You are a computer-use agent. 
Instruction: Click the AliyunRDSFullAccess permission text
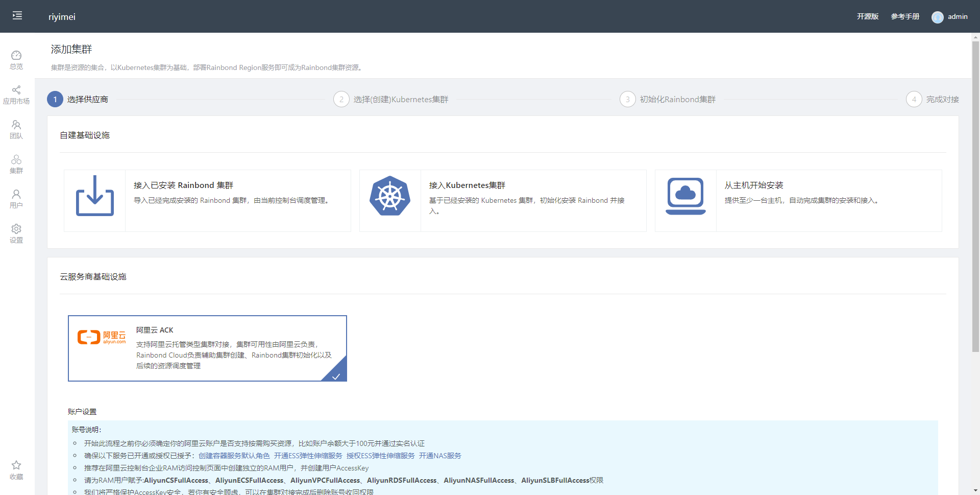[x=402, y=480]
